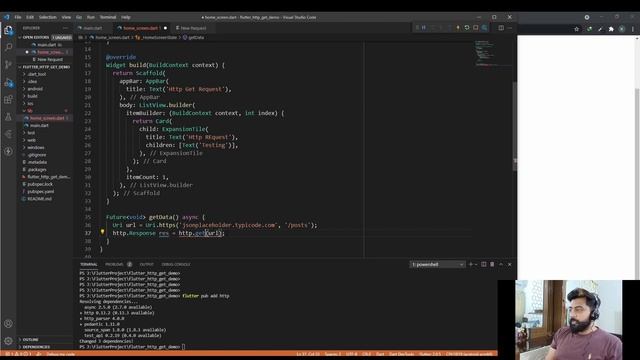
Task: Pause debugging in the debug toolbar
Action: click(x=424, y=28)
